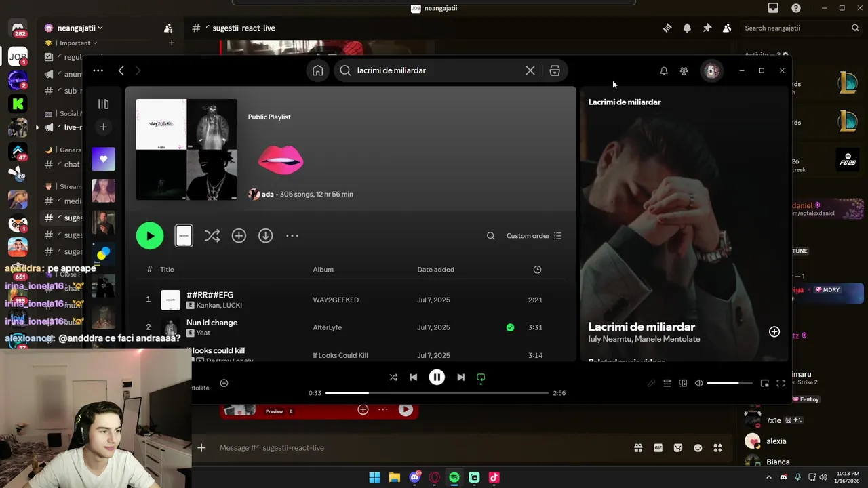
Task: Pause the current song
Action: click(437, 378)
